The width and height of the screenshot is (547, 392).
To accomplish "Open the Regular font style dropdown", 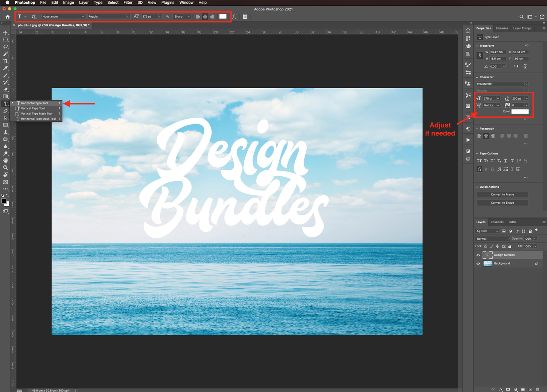I will pos(109,17).
